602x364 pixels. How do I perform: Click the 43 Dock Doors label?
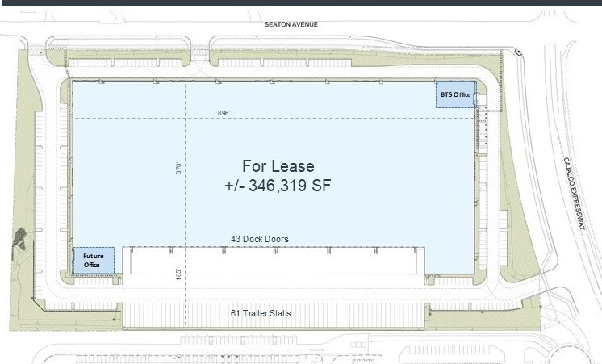pyautogui.click(x=260, y=239)
